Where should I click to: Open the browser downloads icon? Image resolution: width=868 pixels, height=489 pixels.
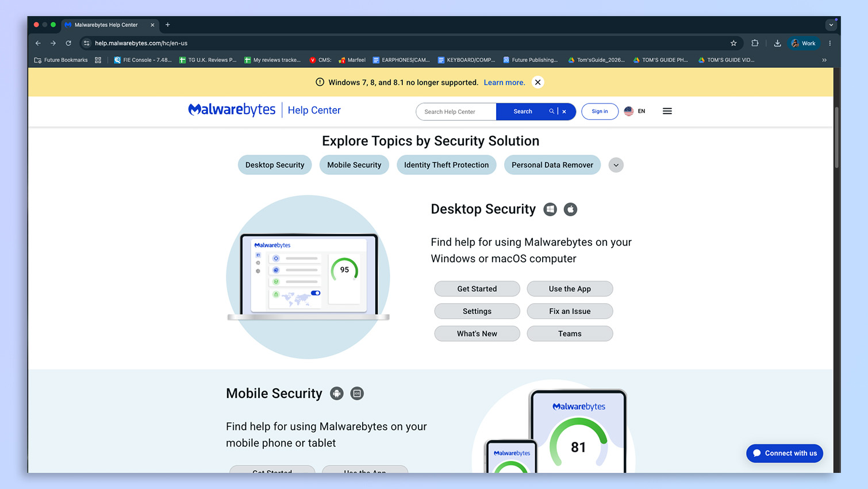(x=777, y=43)
